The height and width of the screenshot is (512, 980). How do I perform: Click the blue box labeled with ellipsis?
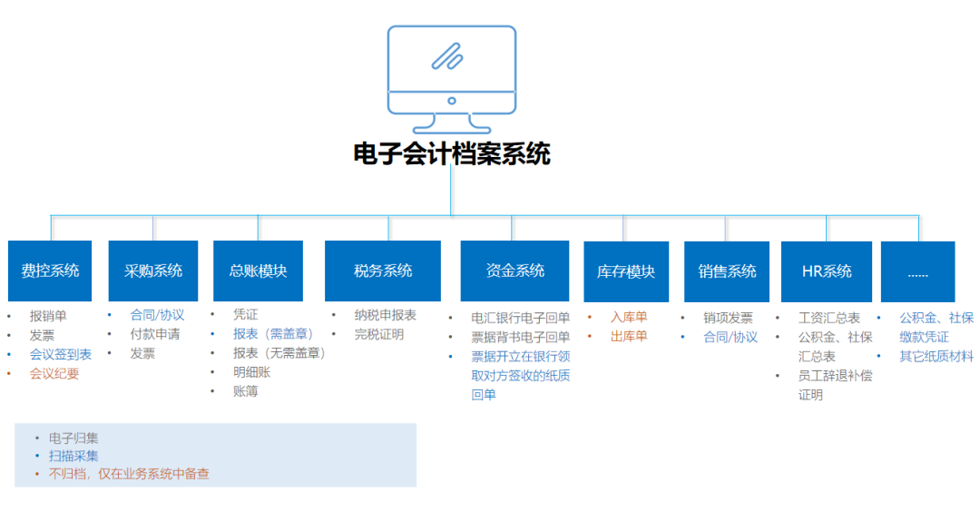click(x=917, y=271)
